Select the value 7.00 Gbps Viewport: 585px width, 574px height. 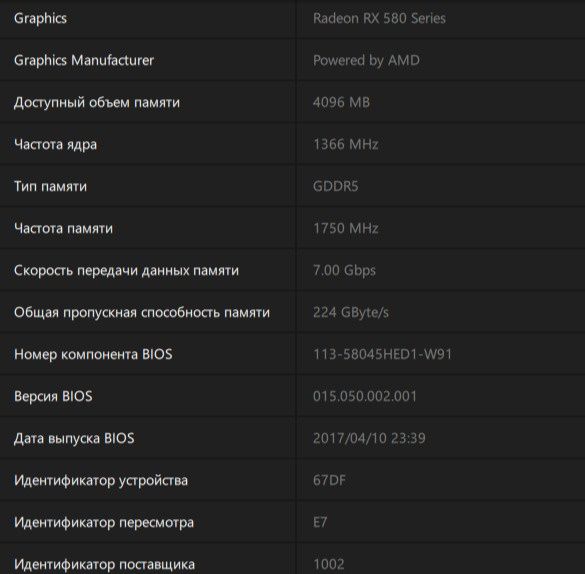click(x=344, y=271)
